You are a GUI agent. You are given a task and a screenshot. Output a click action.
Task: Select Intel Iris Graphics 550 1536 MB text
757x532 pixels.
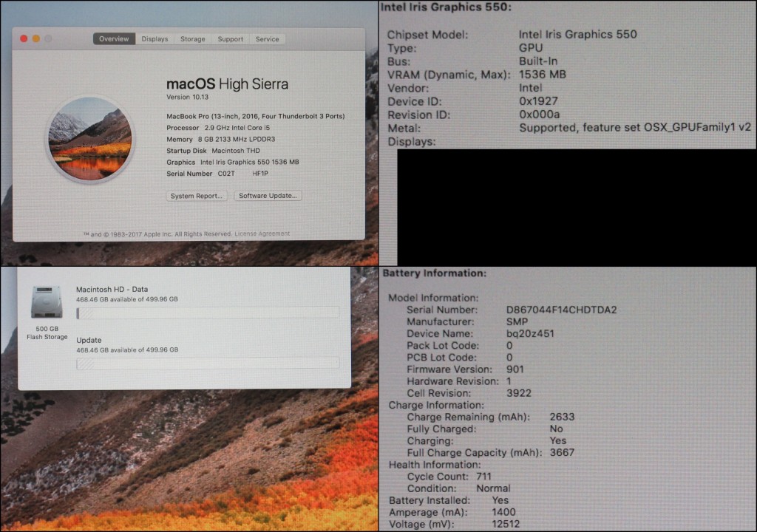tap(250, 163)
